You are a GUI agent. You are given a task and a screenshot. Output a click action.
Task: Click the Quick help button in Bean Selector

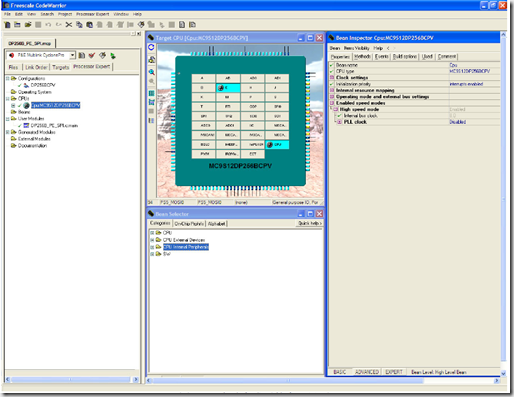tap(309, 223)
